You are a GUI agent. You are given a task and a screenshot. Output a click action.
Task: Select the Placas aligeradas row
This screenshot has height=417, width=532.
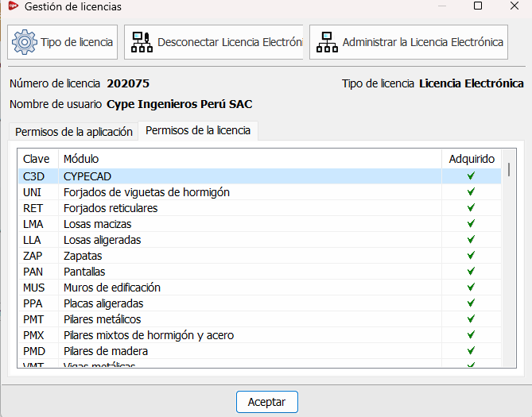click(x=259, y=303)
